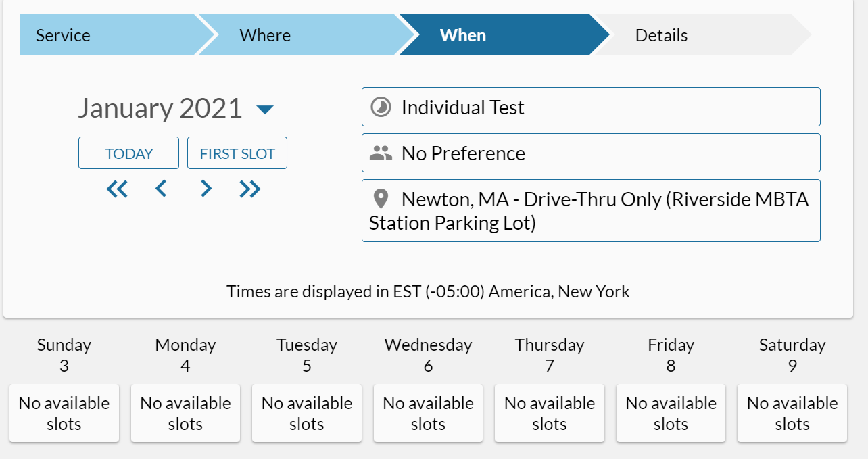Select the Tuesday 5 column header
868x459 pixels.
tap(307, 356)
